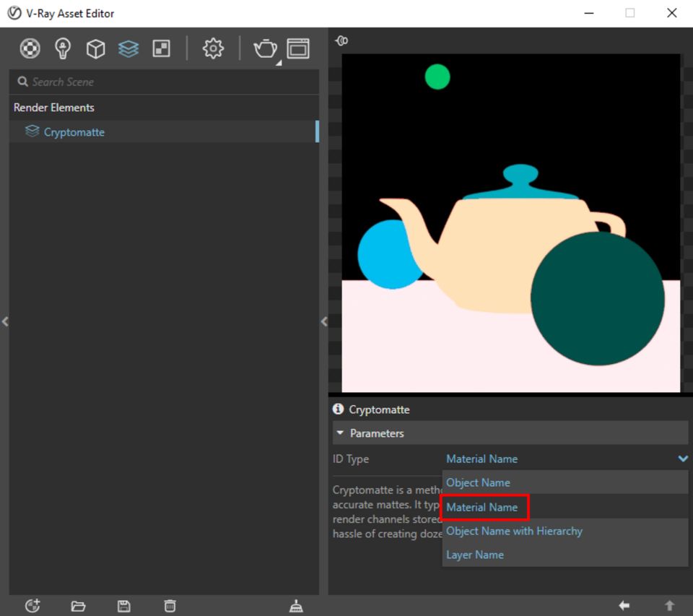The height and width of the screenshot is (616, 693).
Task: Click the purge unused assets broom icon
Action: point(296,606)
